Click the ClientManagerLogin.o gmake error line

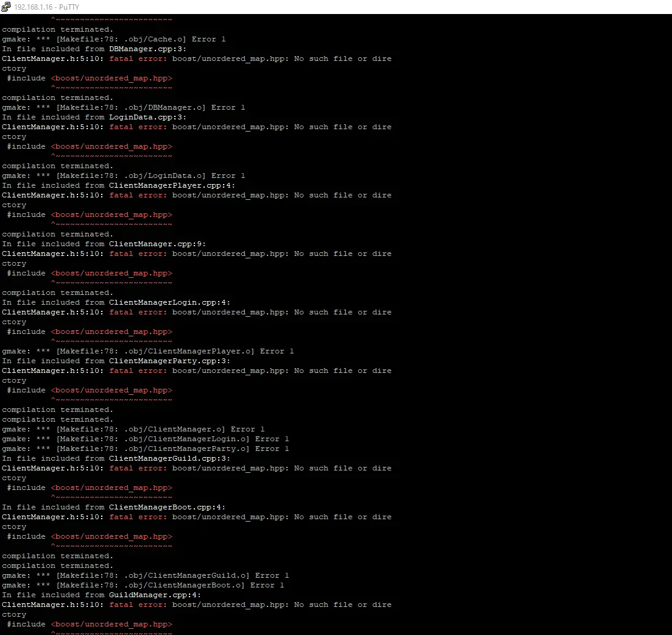coord(146,439)
